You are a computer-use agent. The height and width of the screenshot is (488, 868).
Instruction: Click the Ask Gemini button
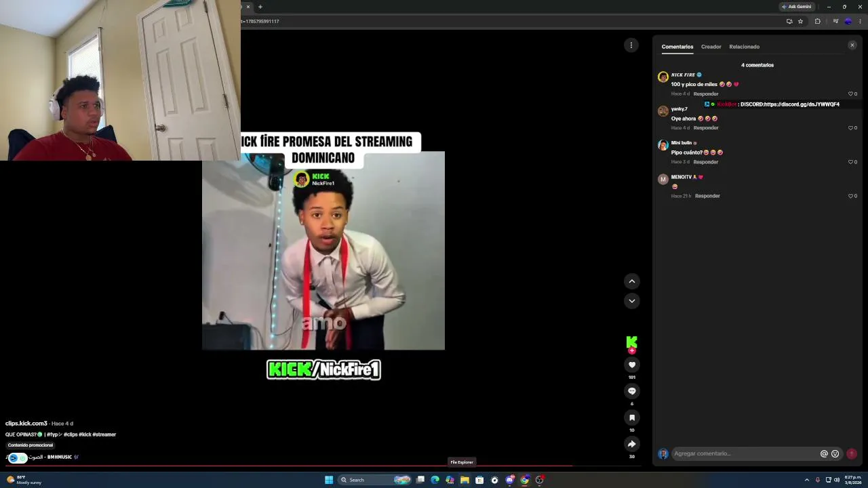click(x=796, y=7)
